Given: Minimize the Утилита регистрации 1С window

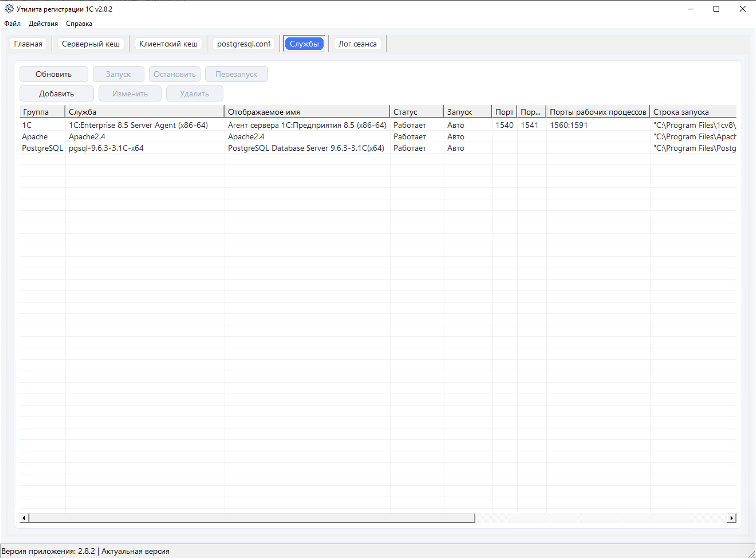Looking at the screenshot, I should pyautogui.click(x=690, y=9).
